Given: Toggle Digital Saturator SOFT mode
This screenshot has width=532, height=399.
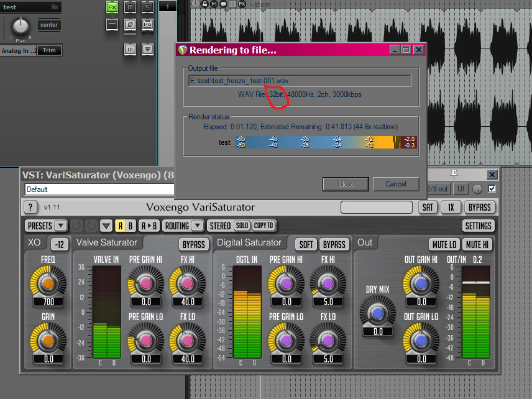Looking at the screenshot, I should [306, 244].
